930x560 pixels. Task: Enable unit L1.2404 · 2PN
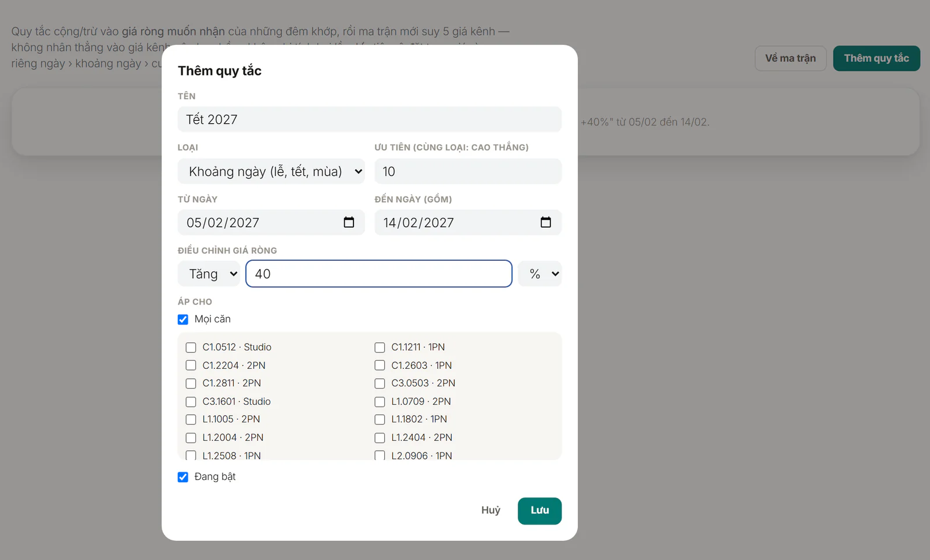[380, 438]
